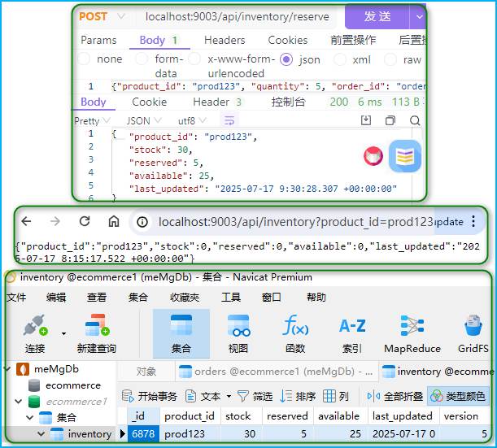The height and width of the screenshot is (448, 497).
Task: Open the utf8 encoding dropdown
Action: click(192, 120)
